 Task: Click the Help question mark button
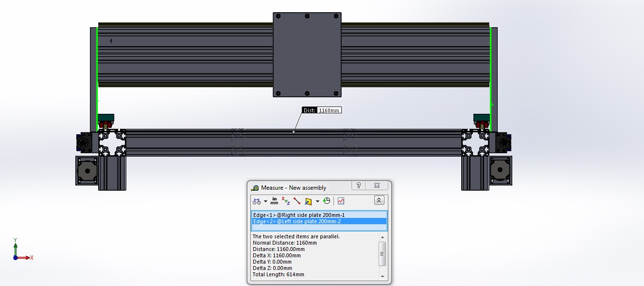(358, 186)
